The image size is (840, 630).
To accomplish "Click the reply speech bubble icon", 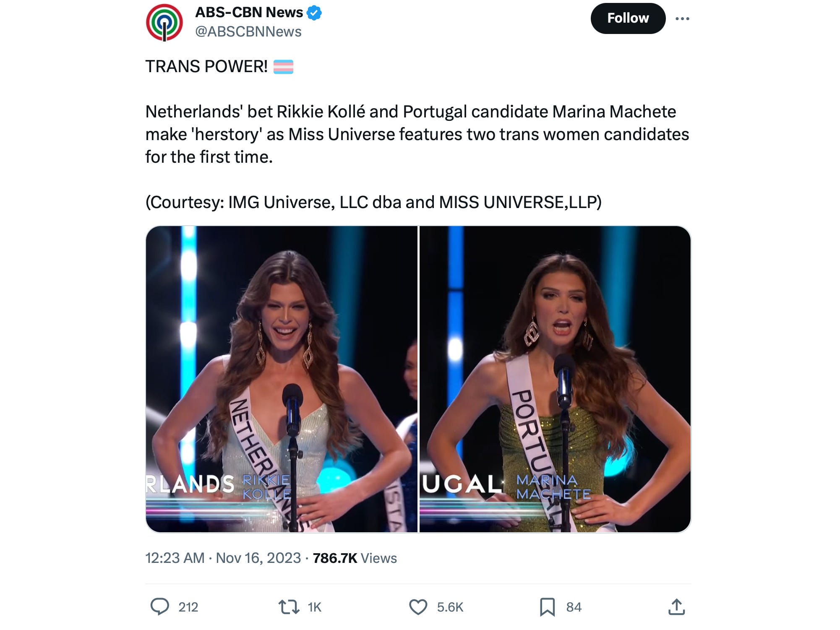I will 159,607.
